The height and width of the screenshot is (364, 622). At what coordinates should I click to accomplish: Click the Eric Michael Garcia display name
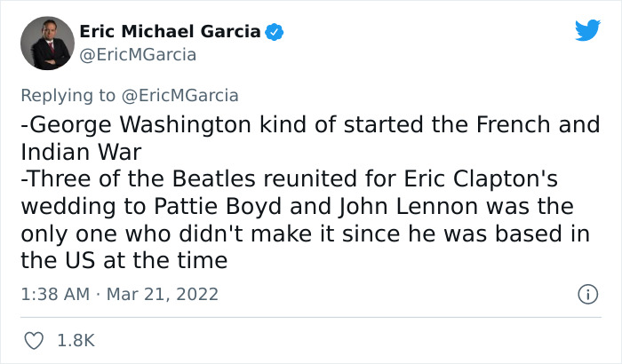(x=171, y=32)
